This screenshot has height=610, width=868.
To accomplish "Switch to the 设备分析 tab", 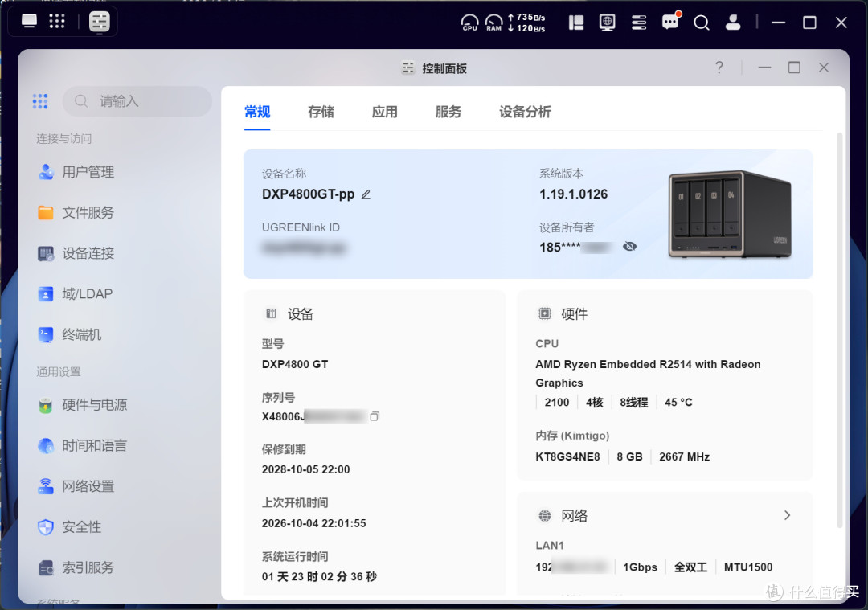I will click(x=525, y=112).
